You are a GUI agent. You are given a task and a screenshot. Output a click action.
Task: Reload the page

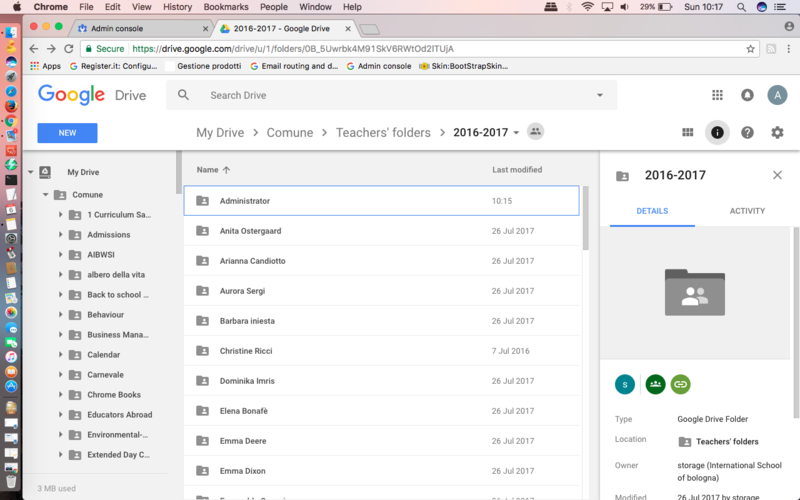pos(68,49)
